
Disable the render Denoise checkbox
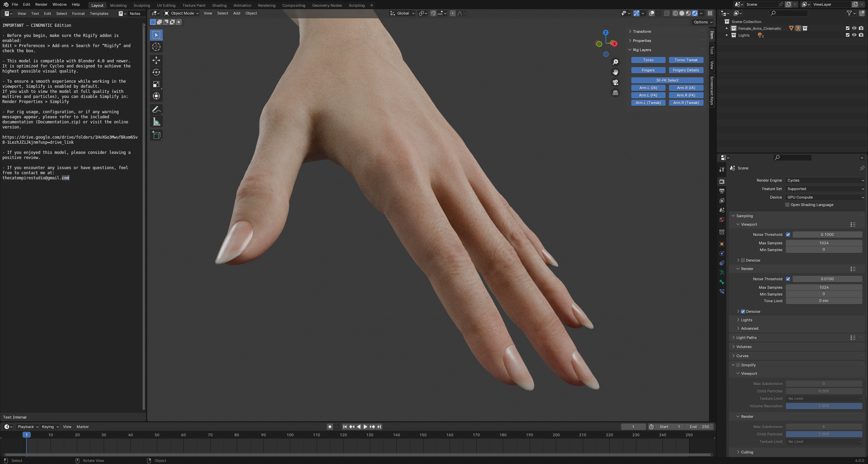coord(743,311)
